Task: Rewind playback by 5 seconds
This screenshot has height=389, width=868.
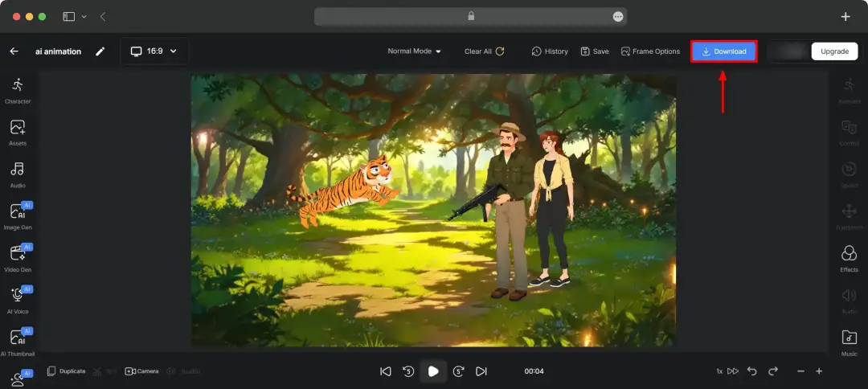Action: coord(408,371)
